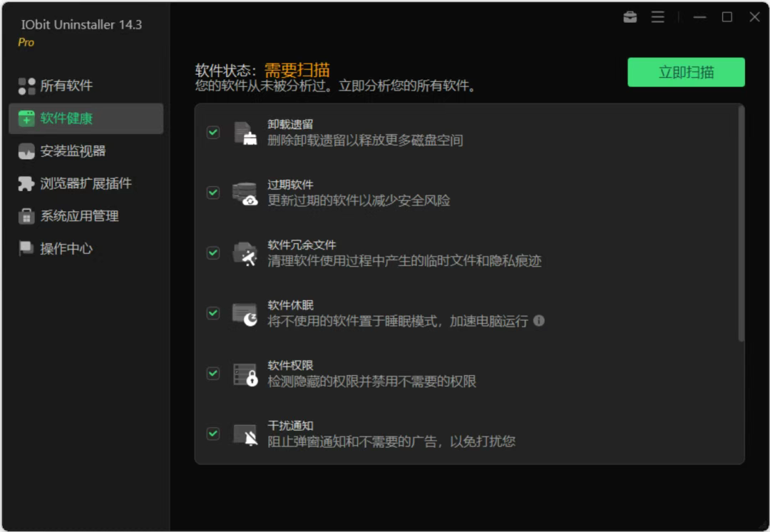
Task: Maximize the IObit Uninstaller window
Action: [x=727, y=17]
